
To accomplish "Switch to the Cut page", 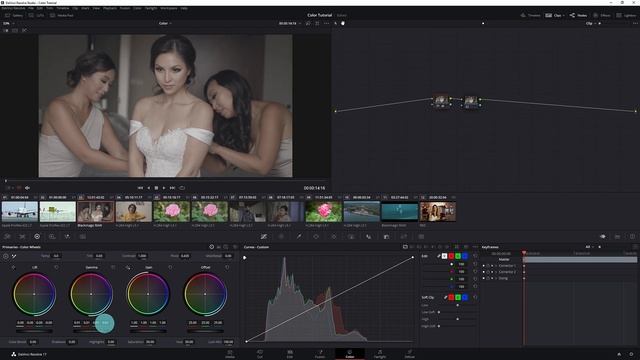I will pos(260,354).
